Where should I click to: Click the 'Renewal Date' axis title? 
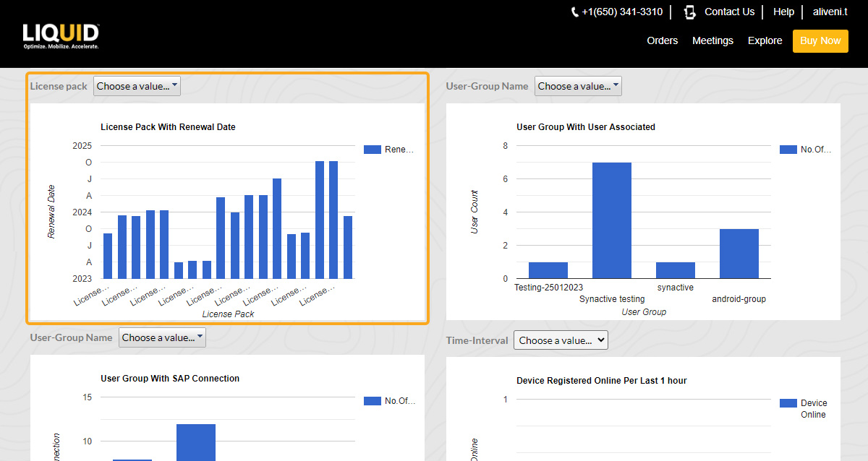coord(51,212)
